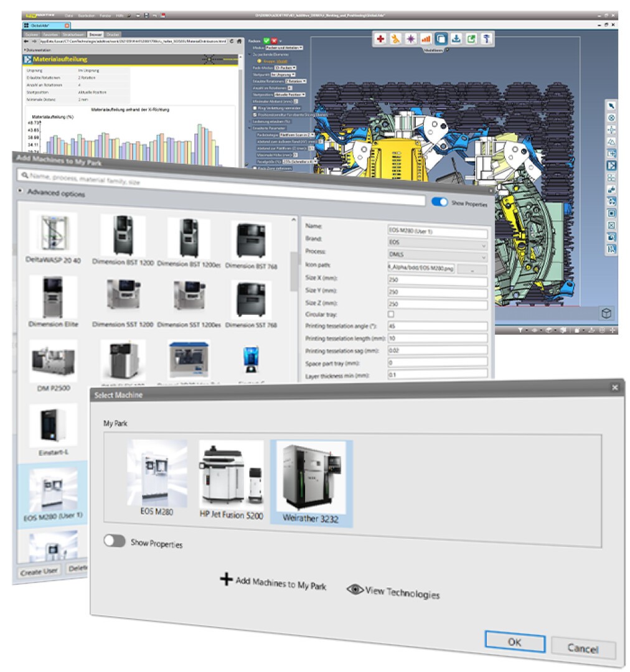Click the save diskette icon in title bar

click(x=146, y=16)
